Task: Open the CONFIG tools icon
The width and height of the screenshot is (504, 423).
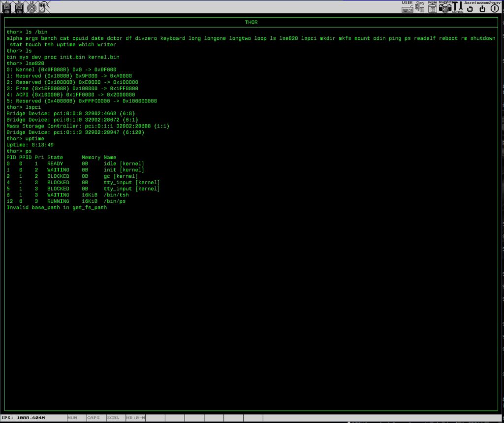Action: click(x=458, y=7)
